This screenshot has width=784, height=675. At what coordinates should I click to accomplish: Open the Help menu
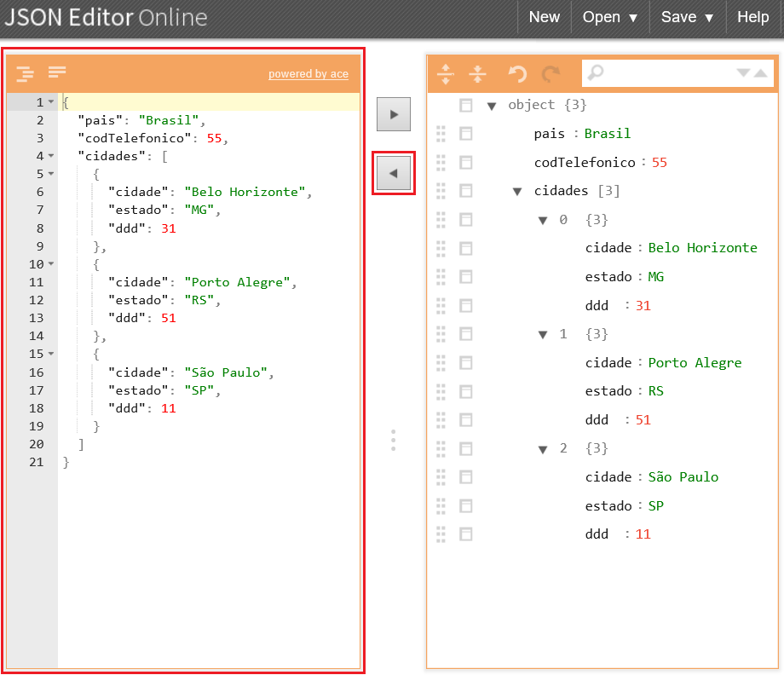click(x=753, y=17)
